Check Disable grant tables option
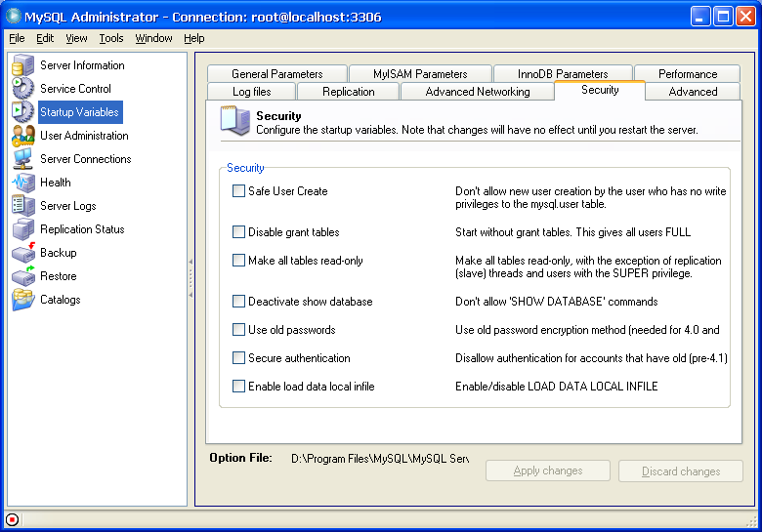This screenshot has width=762, height=532. coord(238,232)
